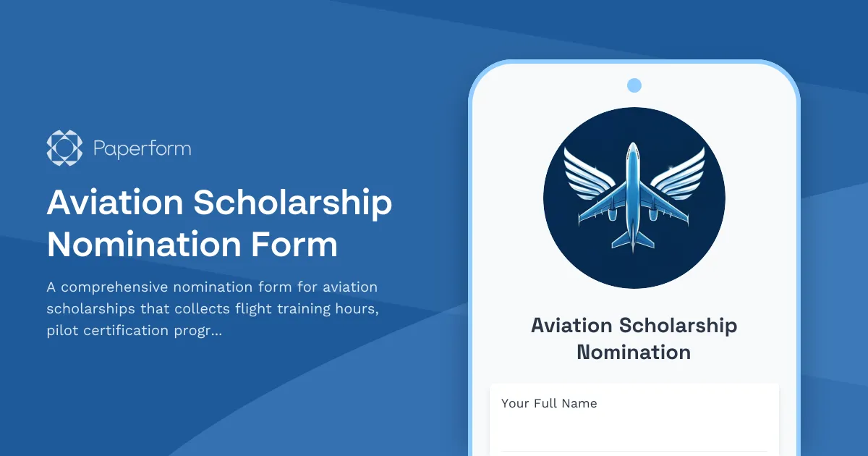Select the Your Full Name label
The height and width of the screenshot is (456, 868).
click(550, 403)
